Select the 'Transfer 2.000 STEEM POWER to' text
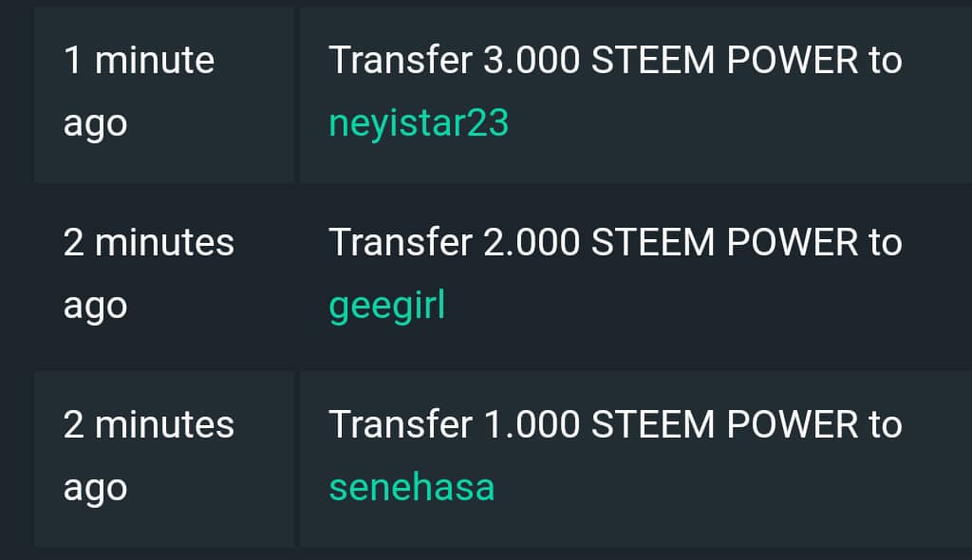972x560 pixels. pyautogui.click(x=615, y=242)
